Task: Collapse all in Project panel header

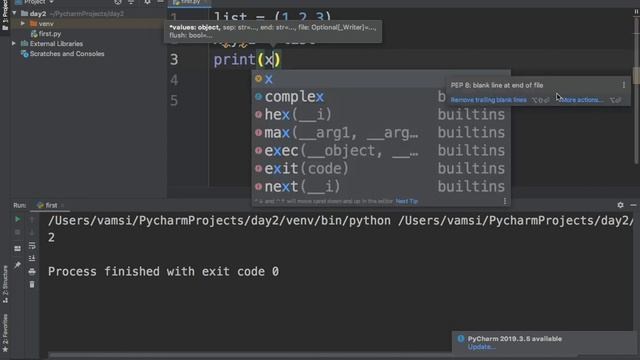Action: 131,2
